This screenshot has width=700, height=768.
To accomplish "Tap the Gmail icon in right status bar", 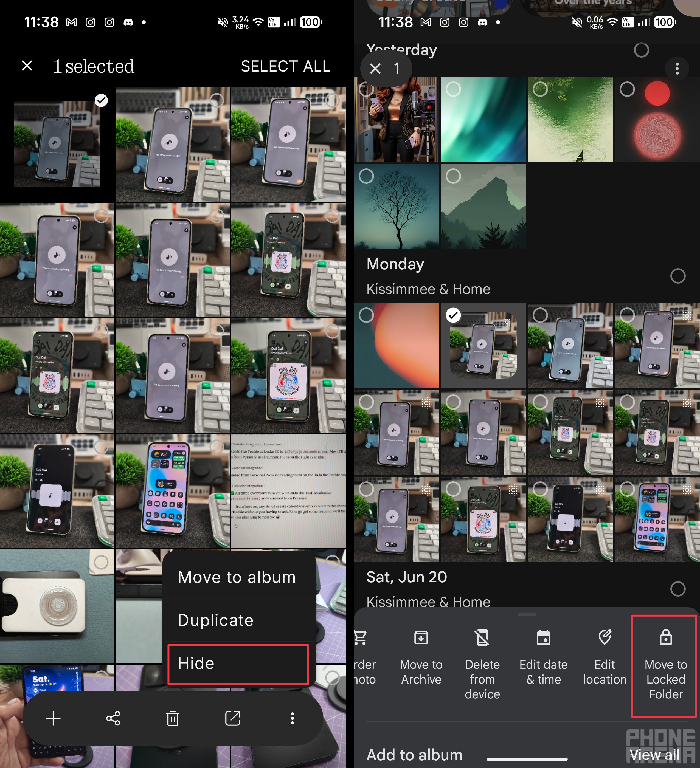I will click(426, 22).
